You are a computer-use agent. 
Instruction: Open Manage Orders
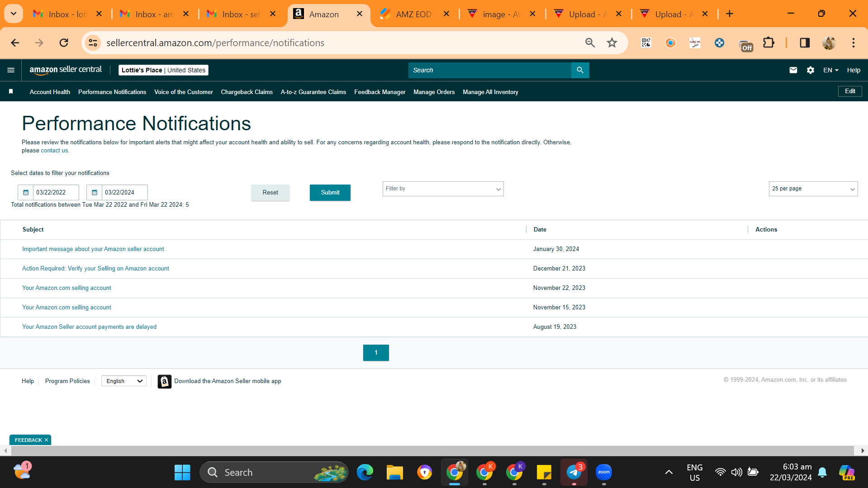434,92
